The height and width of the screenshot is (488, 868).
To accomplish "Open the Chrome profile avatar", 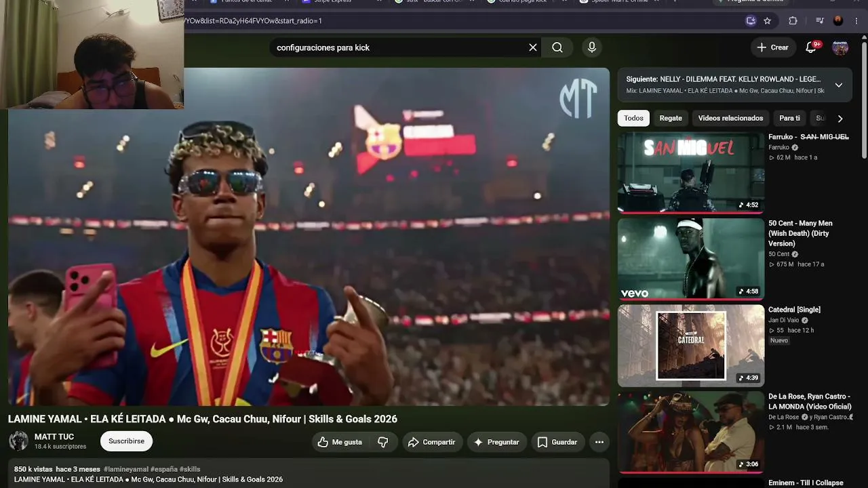I will tap(838, 21).
